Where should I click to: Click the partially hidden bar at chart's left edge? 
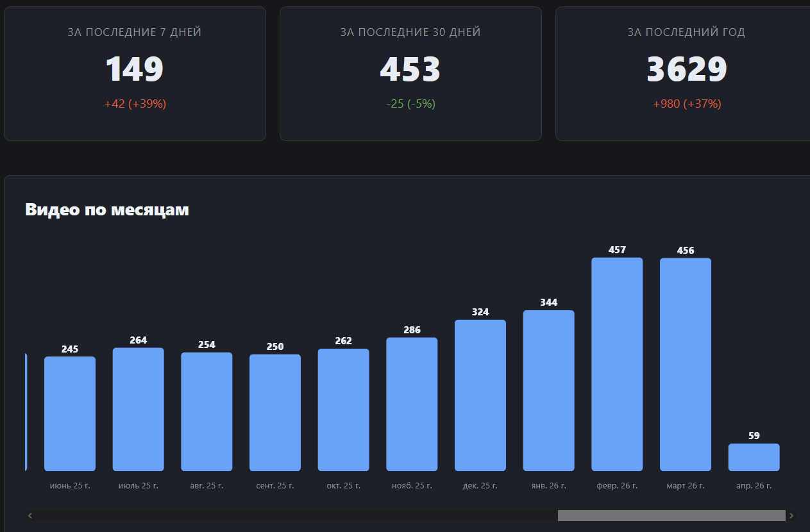tap(26, 411)
